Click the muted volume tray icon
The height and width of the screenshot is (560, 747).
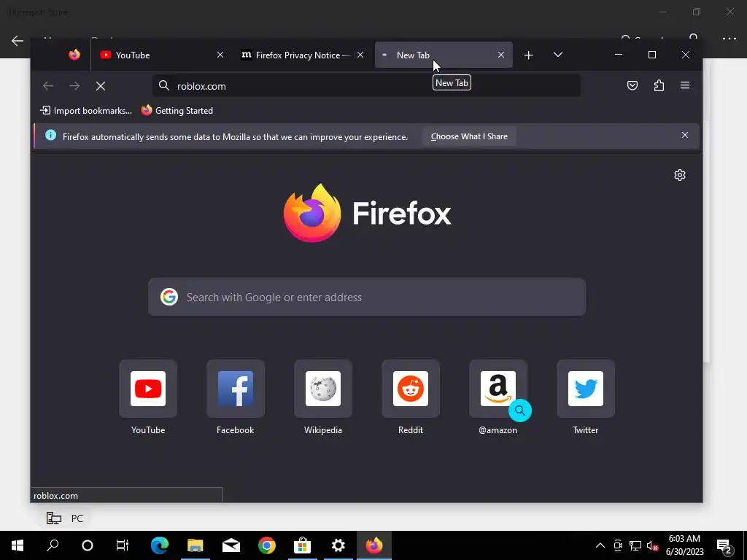click(x=652, y=545)
